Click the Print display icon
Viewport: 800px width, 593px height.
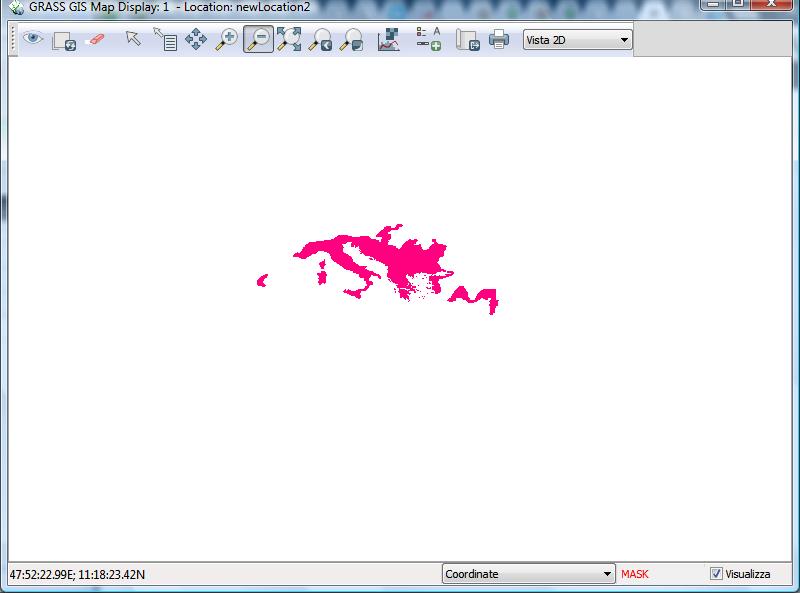(x=499, y=39)
